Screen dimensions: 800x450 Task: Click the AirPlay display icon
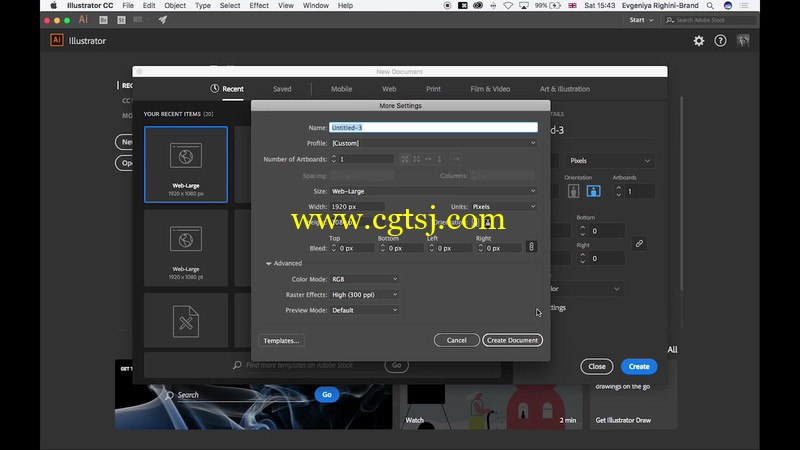523,6
